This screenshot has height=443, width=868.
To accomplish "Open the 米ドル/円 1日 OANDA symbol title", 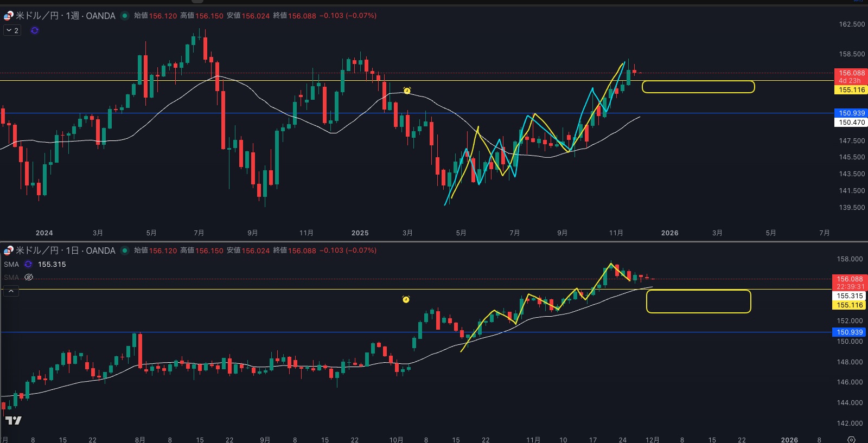I will [65, 251].
